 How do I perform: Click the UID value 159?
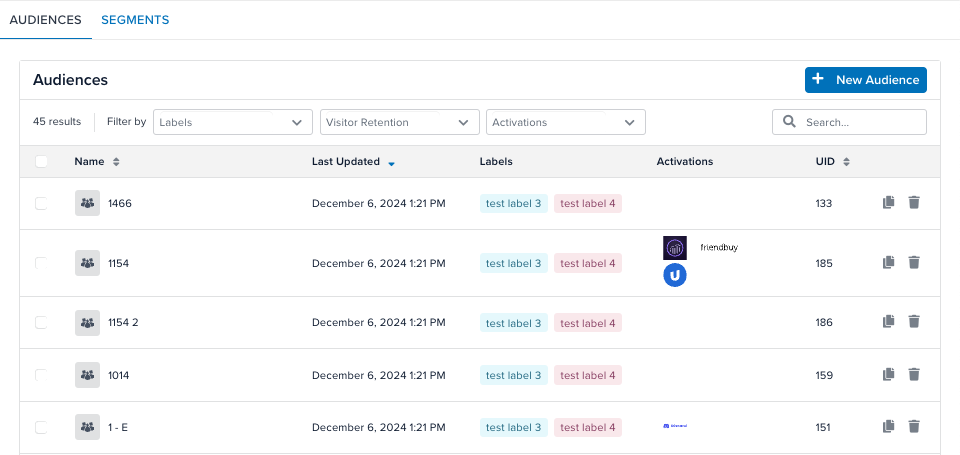tap(824, 375)
